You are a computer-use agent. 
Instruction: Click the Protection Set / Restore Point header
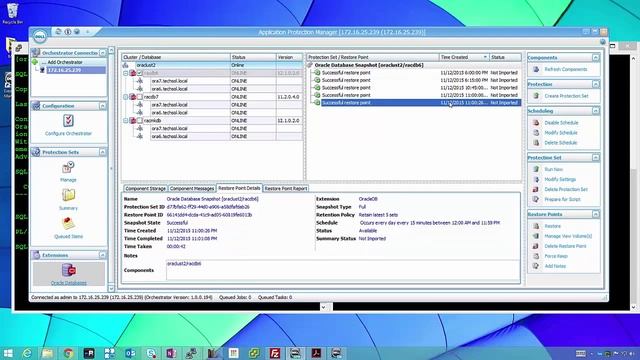373,57
